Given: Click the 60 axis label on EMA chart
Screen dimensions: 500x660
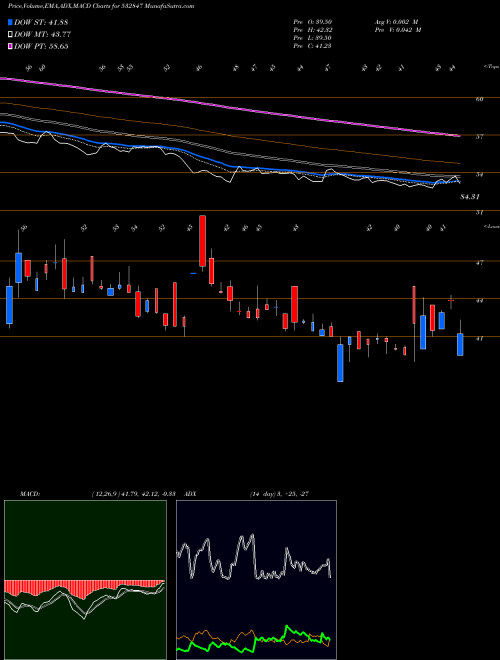Looking at the screenshot, I should 479,99.
